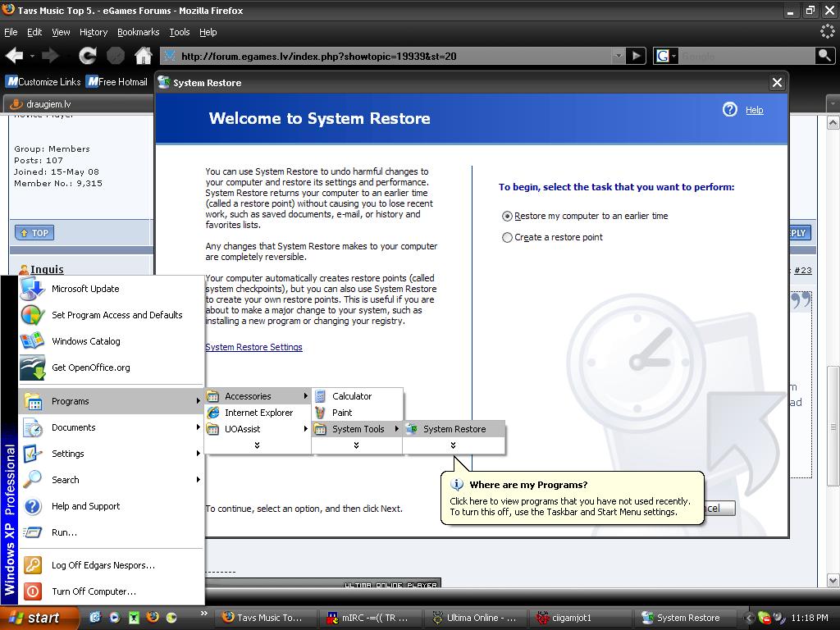Click Free Hotmail bookmark
Viewport: 840px width, 630px height.
(116, 81)
